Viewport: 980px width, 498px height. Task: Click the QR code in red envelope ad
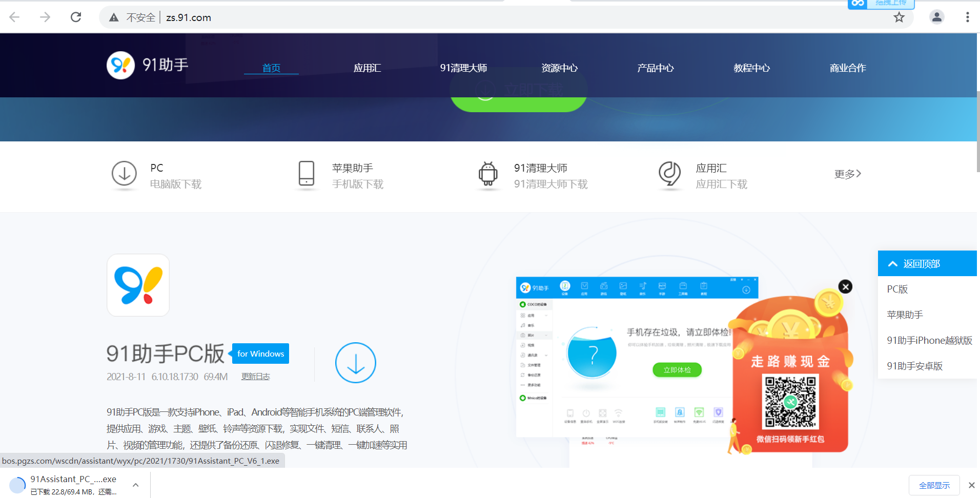point(790,402)
